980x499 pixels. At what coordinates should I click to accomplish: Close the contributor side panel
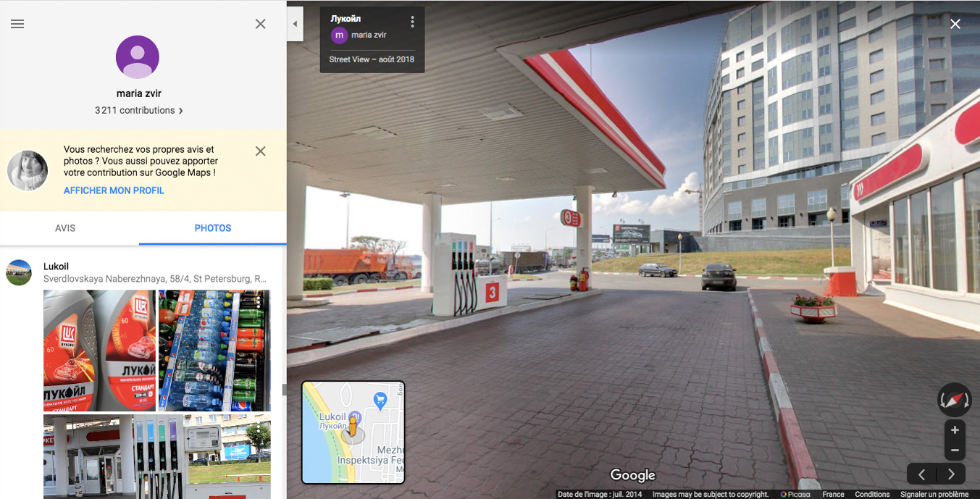coord(261,24)
